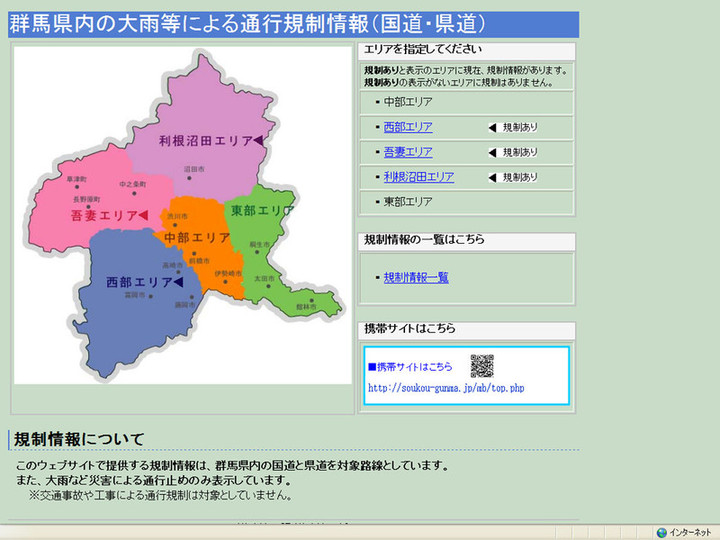Screen dimensions: 720x540
Task: Click the triangle marker beside 西部エリア on map
Action: 178,283
